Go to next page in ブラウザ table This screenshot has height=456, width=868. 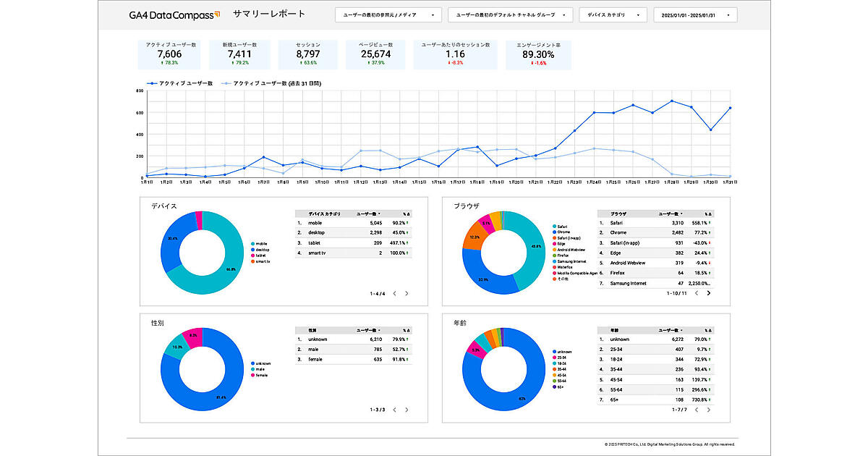tap(708, 293)
